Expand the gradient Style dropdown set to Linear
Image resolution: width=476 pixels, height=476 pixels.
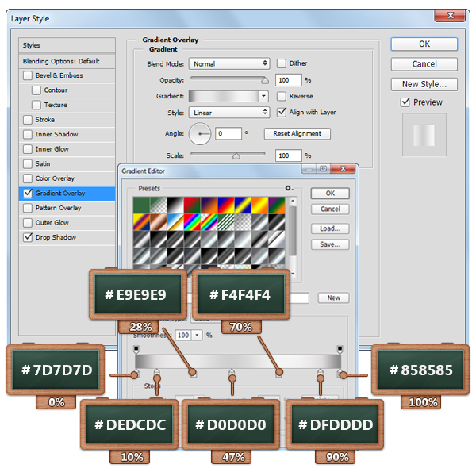(230, 113)
